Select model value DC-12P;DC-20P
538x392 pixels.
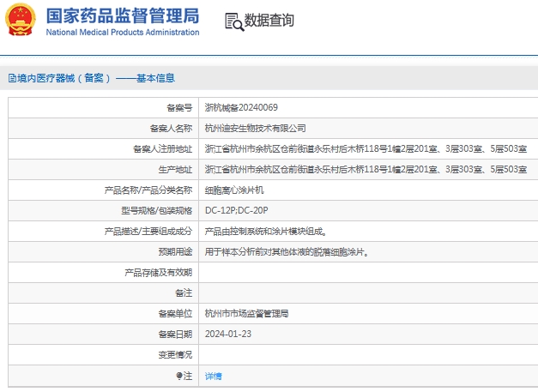[237, 210]
